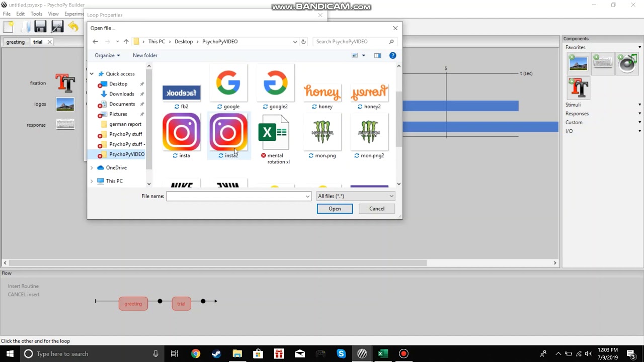
Task: Open the dialog Help icon
Action: point(393,55)
